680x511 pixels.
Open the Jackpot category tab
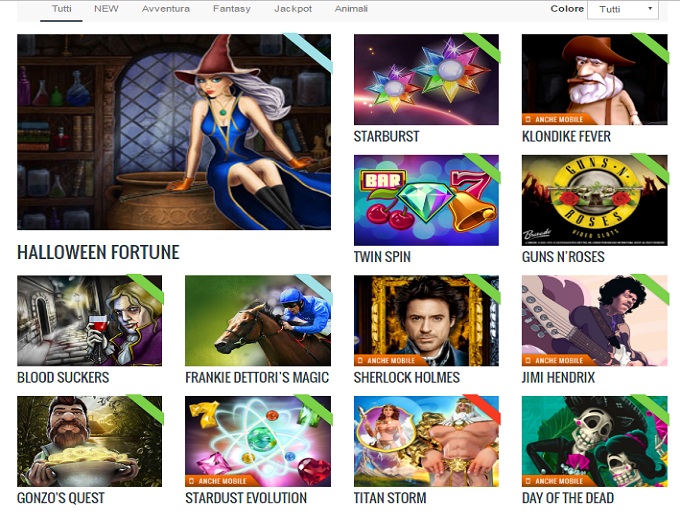pyautogui.click(x=293, y=9)
